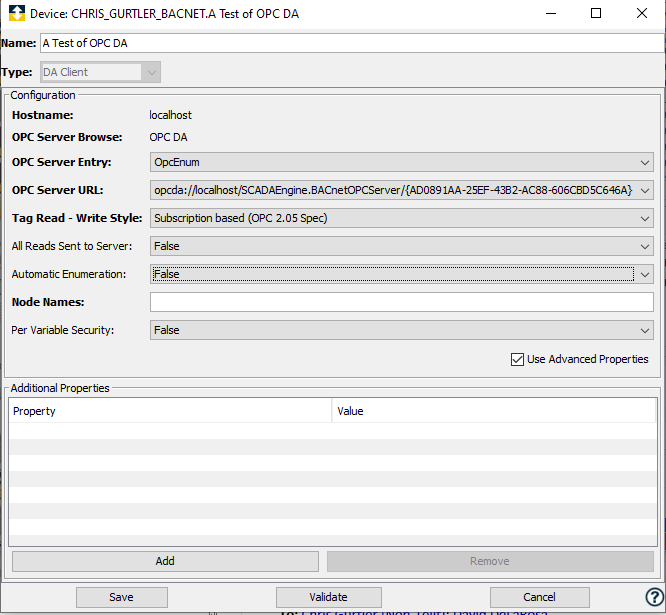Click the Save button
This screenshot has height=615, width=666.
tap(121, 597)
